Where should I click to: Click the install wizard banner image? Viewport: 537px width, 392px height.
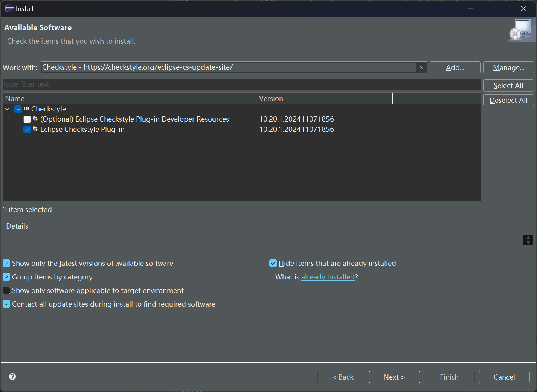[x=521, y=31]
